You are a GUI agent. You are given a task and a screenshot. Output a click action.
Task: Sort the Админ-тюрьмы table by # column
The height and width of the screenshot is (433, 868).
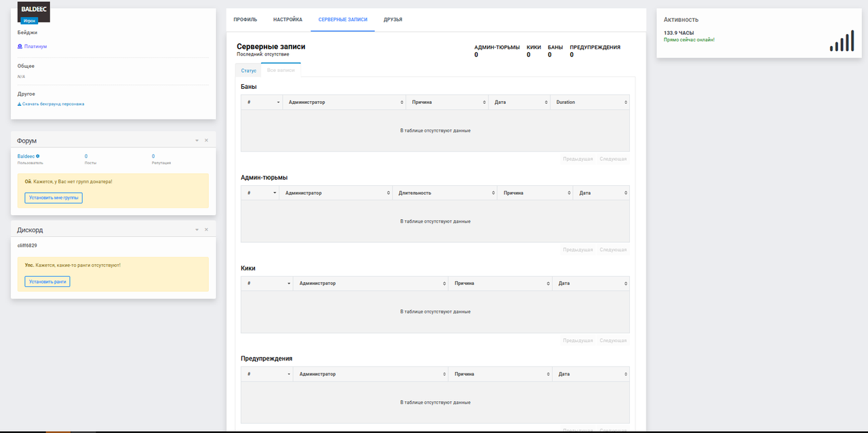(x=260, y=193)
